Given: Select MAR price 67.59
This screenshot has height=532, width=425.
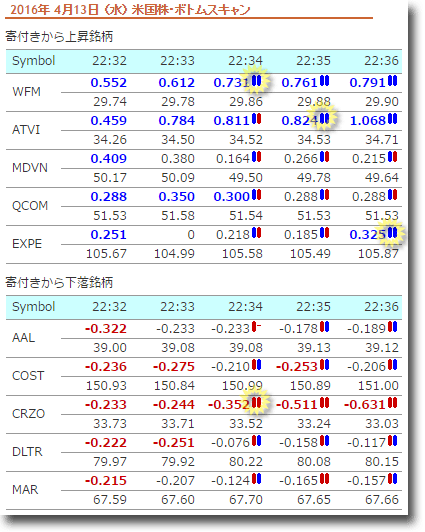Looking at the screenshot, I should point(110,500).
